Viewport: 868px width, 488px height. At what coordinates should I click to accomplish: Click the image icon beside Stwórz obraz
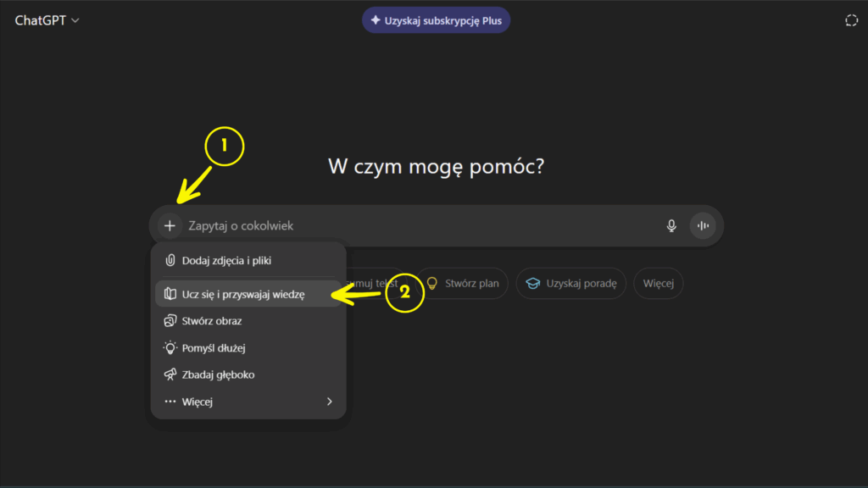170,321
